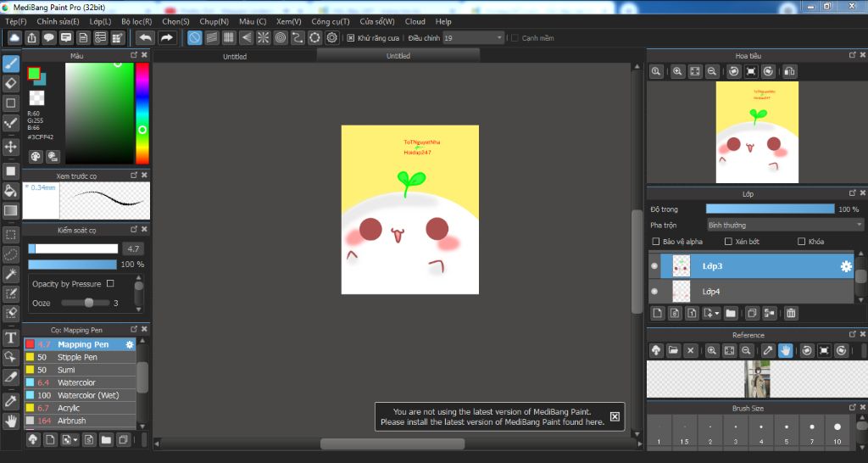Screen dimensions: 868x463
Task: Zoom in on the Navigator panel
Action: [677, 71]
